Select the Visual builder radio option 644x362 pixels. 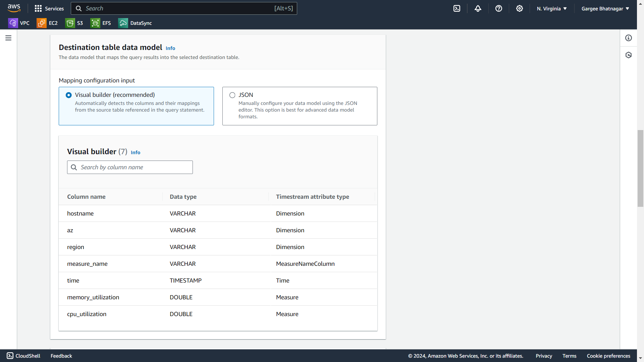pos(69,95)
